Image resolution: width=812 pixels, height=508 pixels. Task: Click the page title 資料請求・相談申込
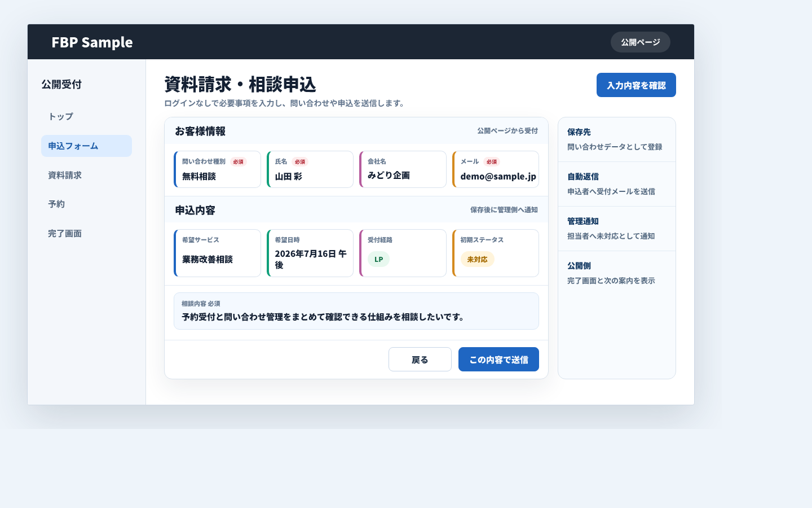tap(240, 85)
